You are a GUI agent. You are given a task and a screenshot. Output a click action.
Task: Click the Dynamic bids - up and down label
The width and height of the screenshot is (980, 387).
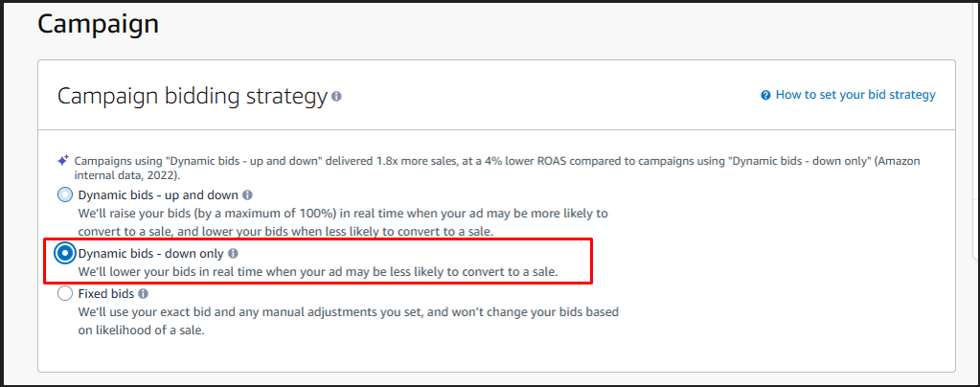click(158, 195)
